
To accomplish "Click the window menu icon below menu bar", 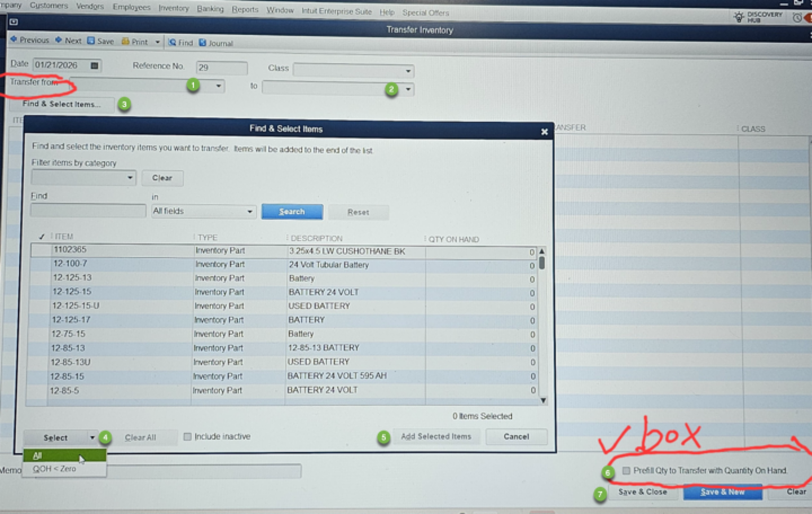I will 14,22.
